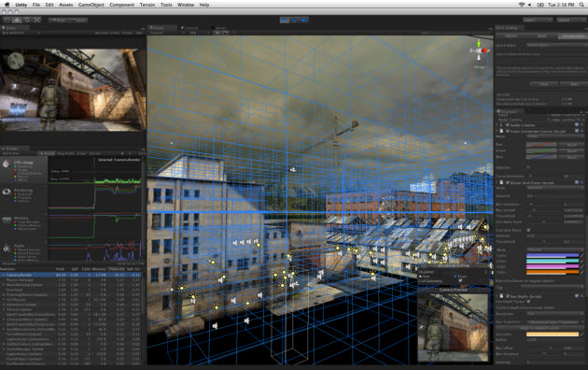This screenshot has height=370, width=588.
Task: Click the Bake button
Action: click(x=574, y=84)
